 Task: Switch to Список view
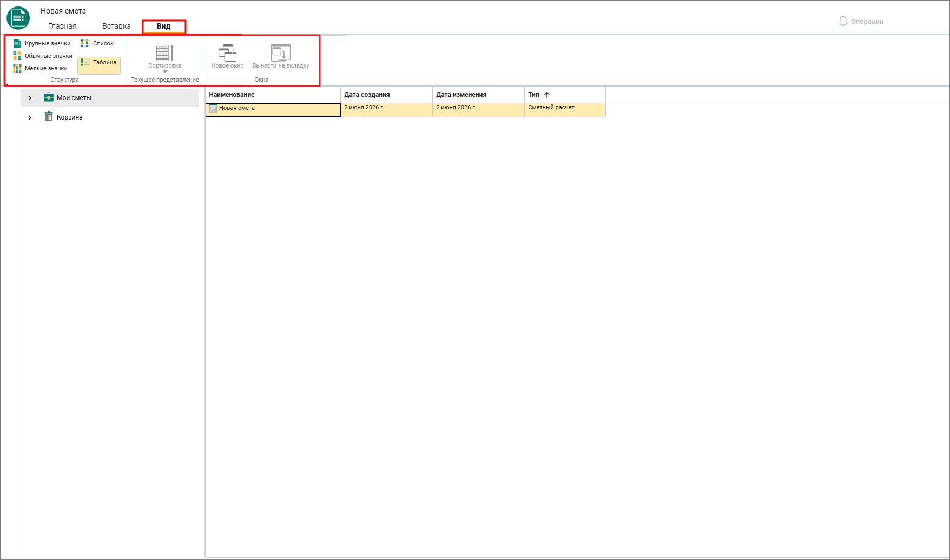click(x=97, y=43)
